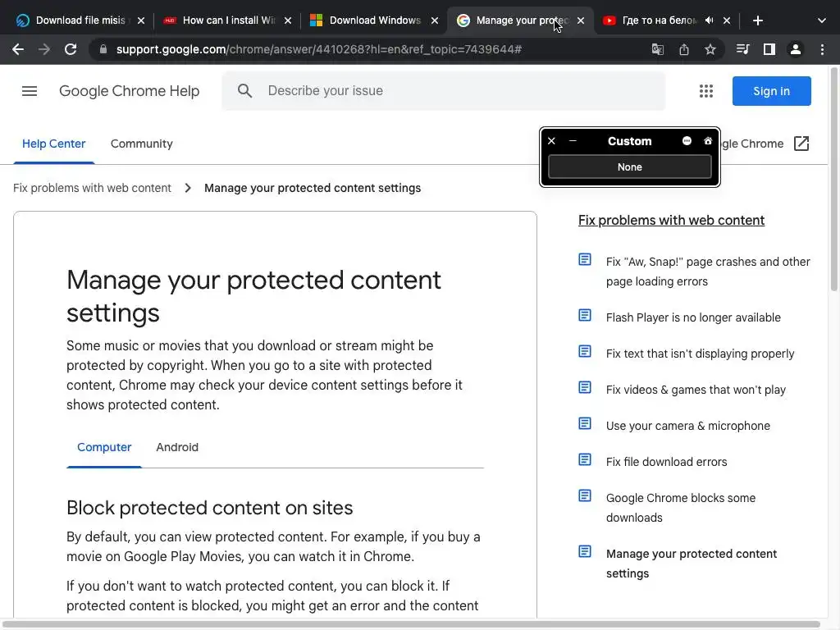Viewport: 840px width, 630px height.
Task: Click the share page icon
Action: click(684, 49)
